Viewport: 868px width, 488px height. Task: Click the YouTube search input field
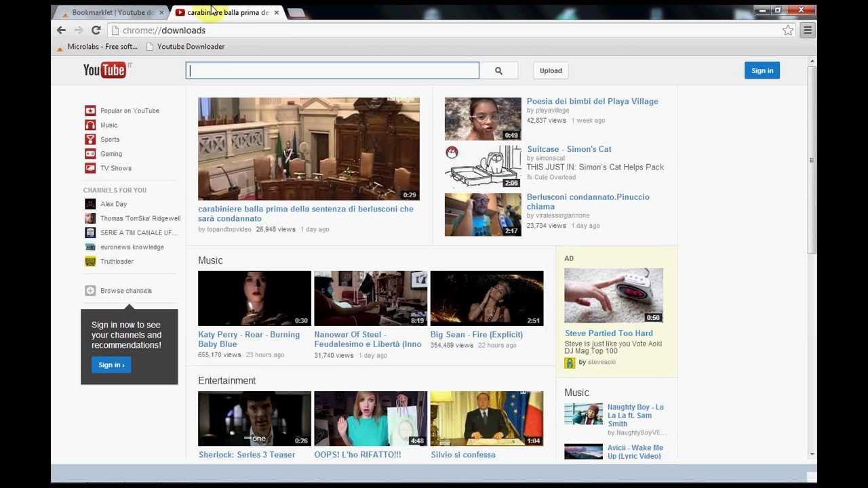[x=332, y=70]
